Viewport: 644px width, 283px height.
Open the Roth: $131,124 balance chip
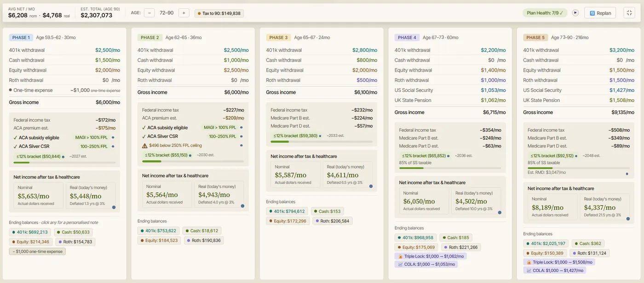pos(589,253)
